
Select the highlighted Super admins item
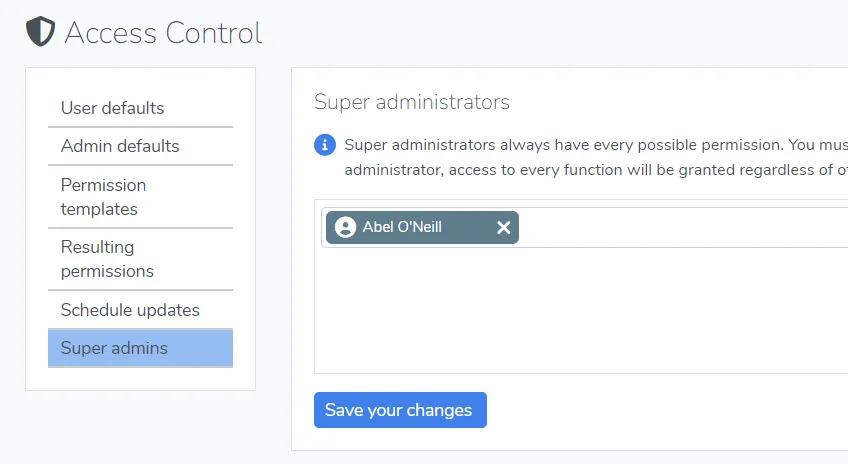[114, 348]
